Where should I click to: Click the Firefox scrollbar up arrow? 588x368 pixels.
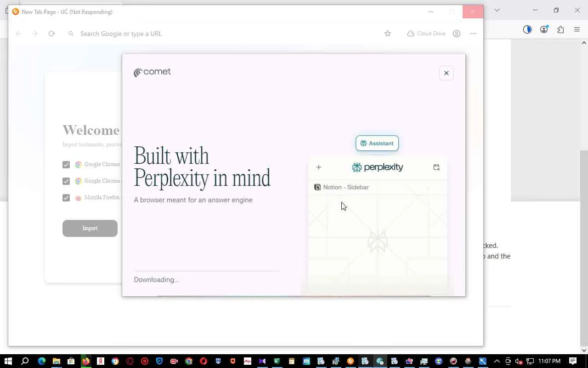point(584,43)
